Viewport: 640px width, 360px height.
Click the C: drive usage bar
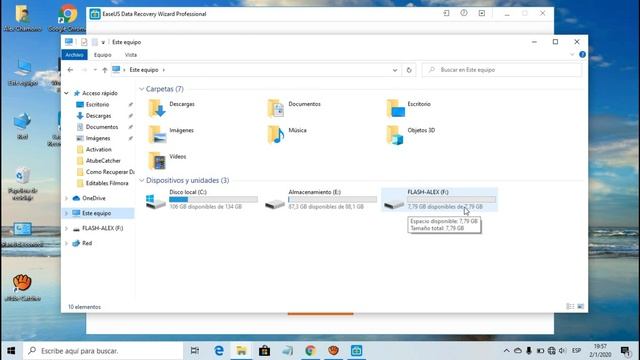[213, 200]
